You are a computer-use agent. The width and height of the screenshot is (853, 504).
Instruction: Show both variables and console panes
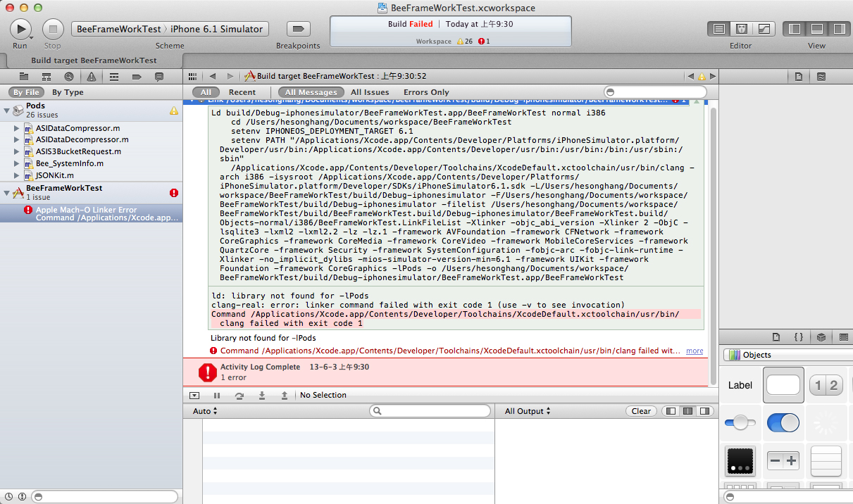pyautogui.click(x=688, y=411)
